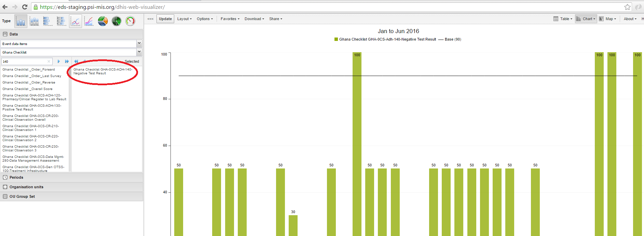Open the Ghana Checklist program dropdown

pos(139,52)
